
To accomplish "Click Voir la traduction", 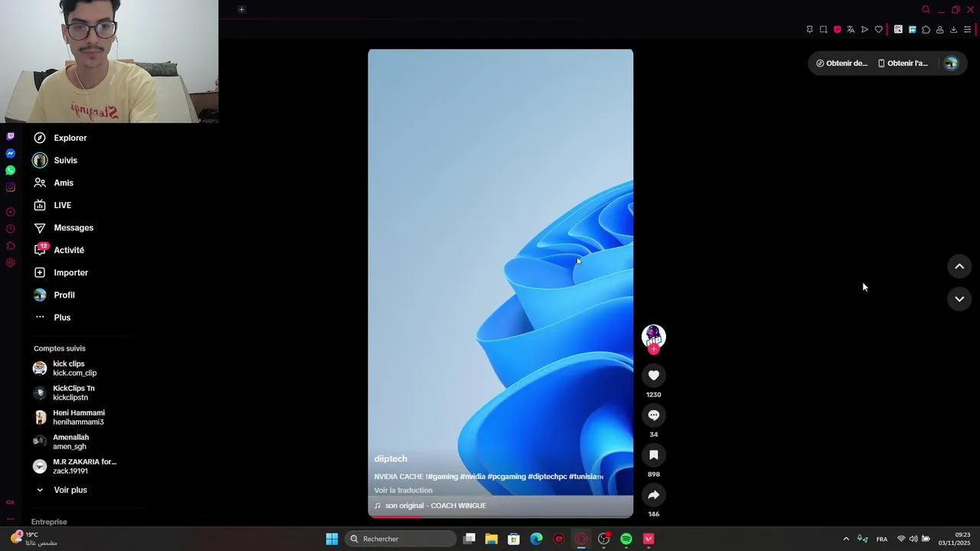I will coord(403,490).
